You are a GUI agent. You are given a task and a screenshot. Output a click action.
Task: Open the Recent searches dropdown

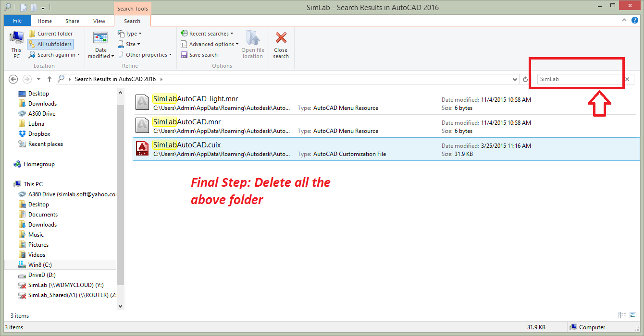pos(207,34)
